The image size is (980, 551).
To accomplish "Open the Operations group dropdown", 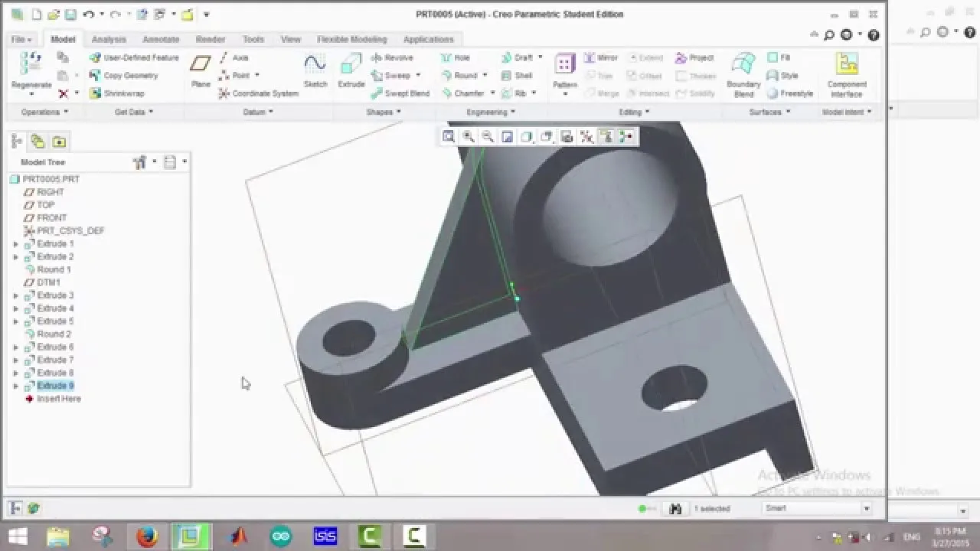I will click(44, 112).
